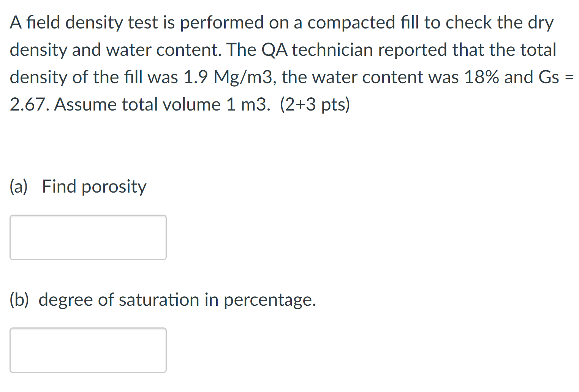Click the word "performed" in the first line
This screenshot has width=579, height=392.
222,23
